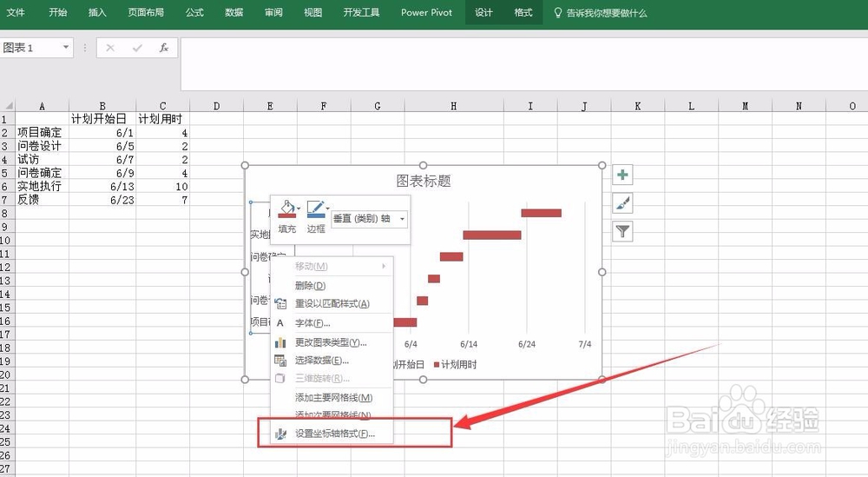The image size is (868, 477).
Task: Select the longest red bar for 实地执行
Action: 492,235
